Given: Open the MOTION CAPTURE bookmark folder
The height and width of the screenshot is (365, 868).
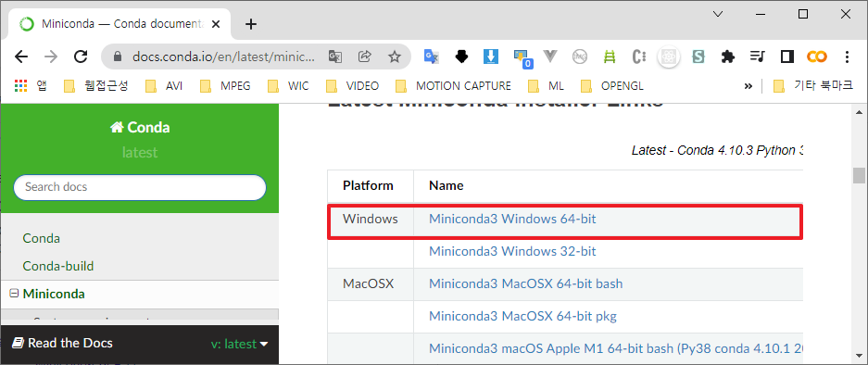Looking at the screenshot, I should pos(454,86).
